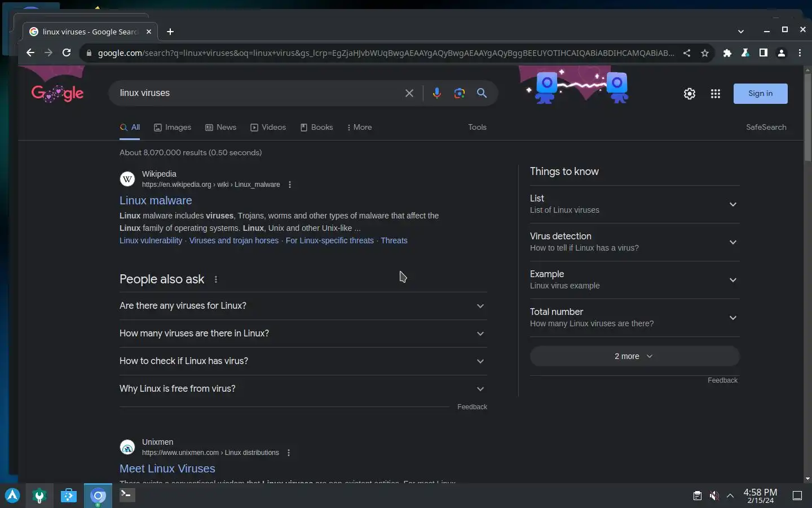Click the Google logo
This screenshot has width=812, height=508.
(x=57, y=93)
